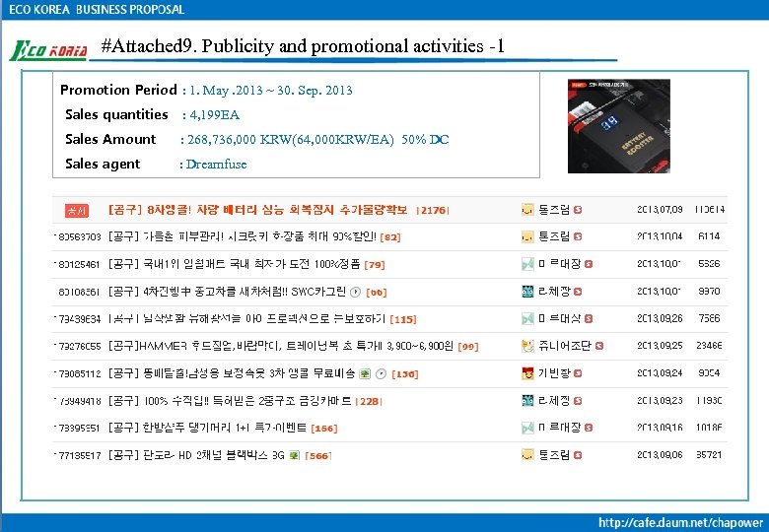Click the [228] comment count
This screenshot has width=769, height=532.
369,402
